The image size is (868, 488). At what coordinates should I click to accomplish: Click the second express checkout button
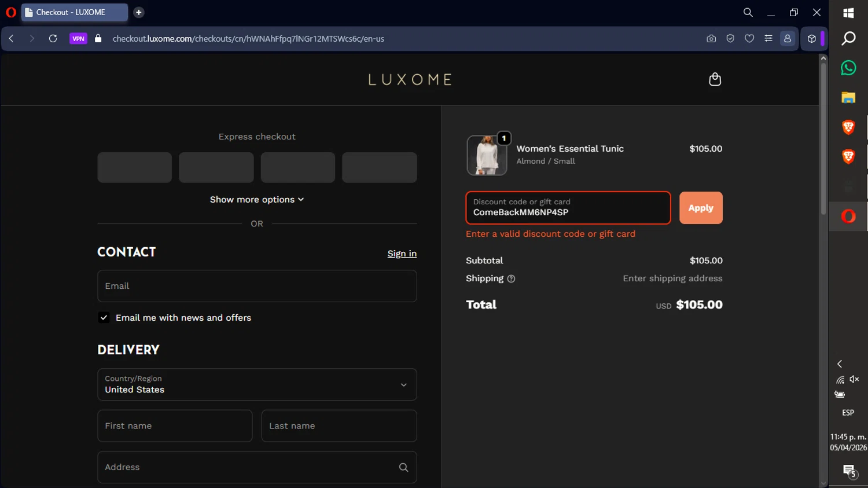click(x=216, y=167)
